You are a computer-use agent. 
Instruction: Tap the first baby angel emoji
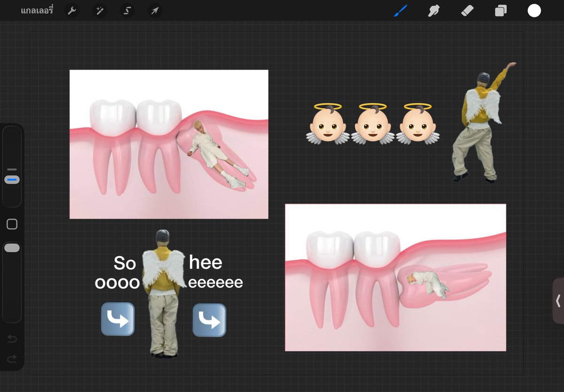328,124
